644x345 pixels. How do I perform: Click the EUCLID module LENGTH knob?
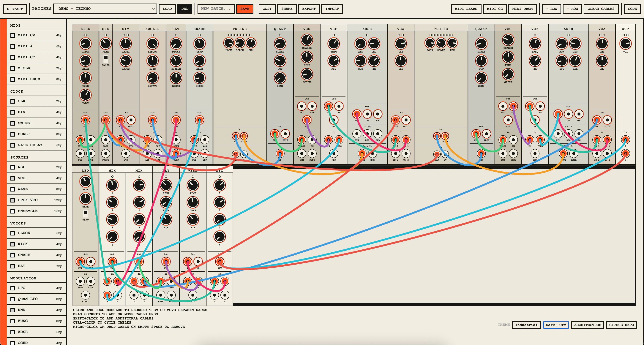tap(152, 44)
